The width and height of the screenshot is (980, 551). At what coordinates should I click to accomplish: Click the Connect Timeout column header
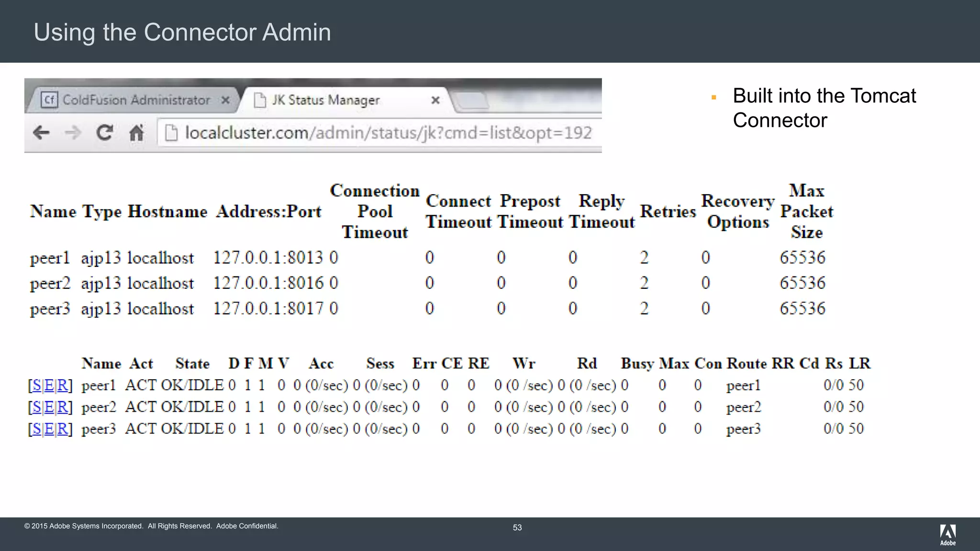(458, 211)
